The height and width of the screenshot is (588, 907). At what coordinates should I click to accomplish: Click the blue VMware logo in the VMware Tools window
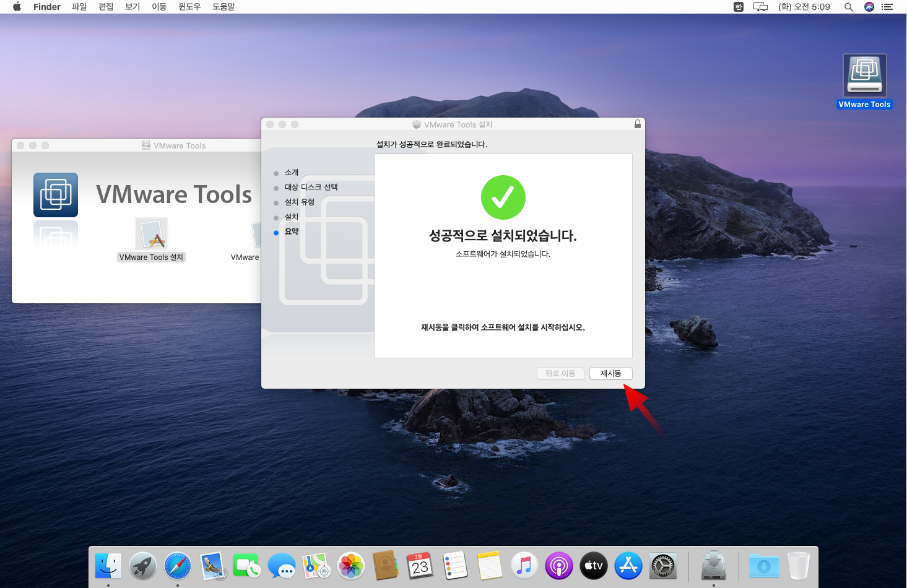click(x=56, y=195)
